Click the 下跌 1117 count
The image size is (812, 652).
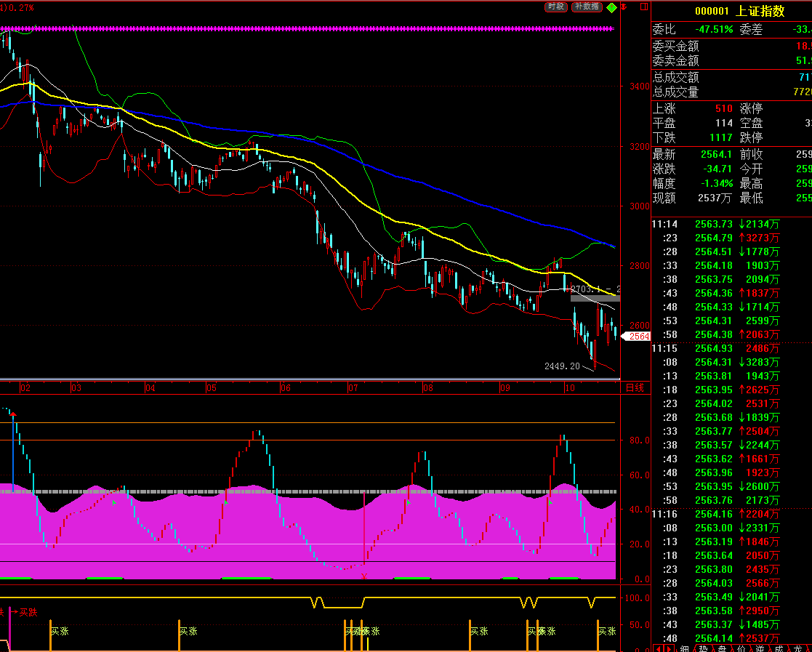(721, 138)
